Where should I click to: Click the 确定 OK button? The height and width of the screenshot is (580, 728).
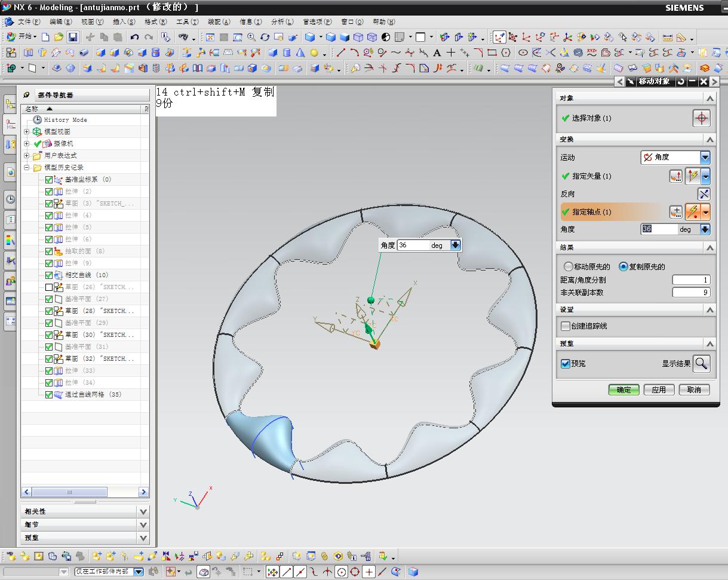623,390
